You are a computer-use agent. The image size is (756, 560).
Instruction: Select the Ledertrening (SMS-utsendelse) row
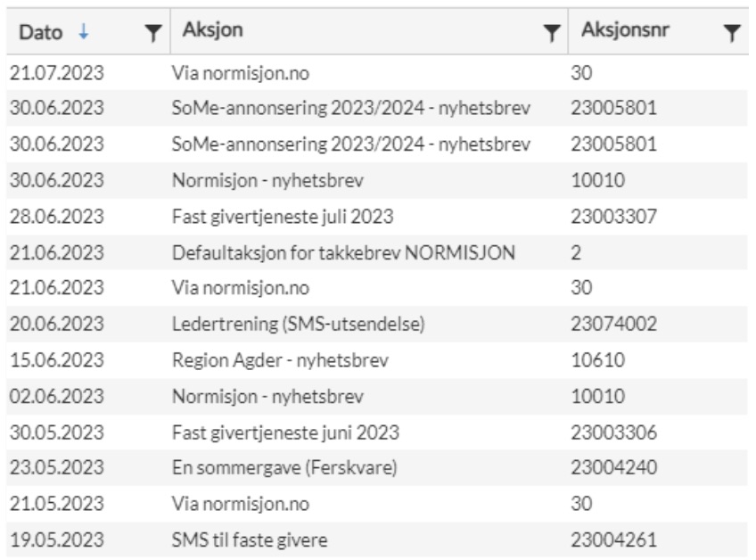point(377,324)
